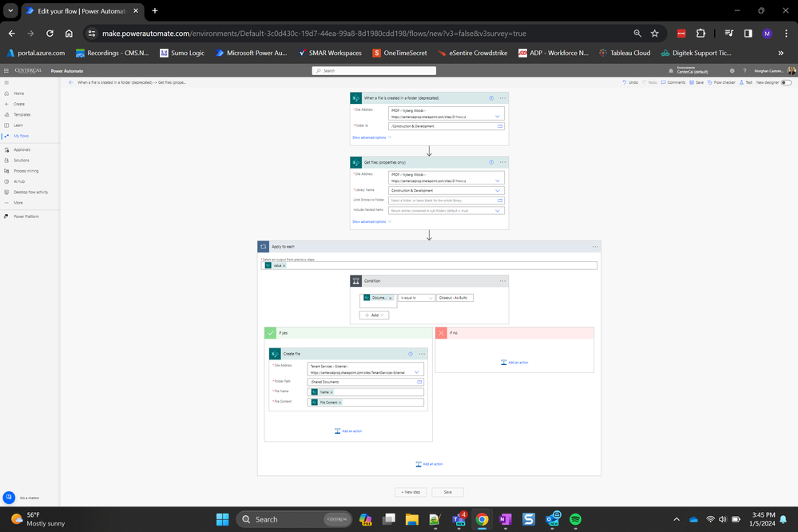The width and height of the screenshot is (798, 532).
Task: Open ellipsis menu on Get files card
Action: click(502, 162)
